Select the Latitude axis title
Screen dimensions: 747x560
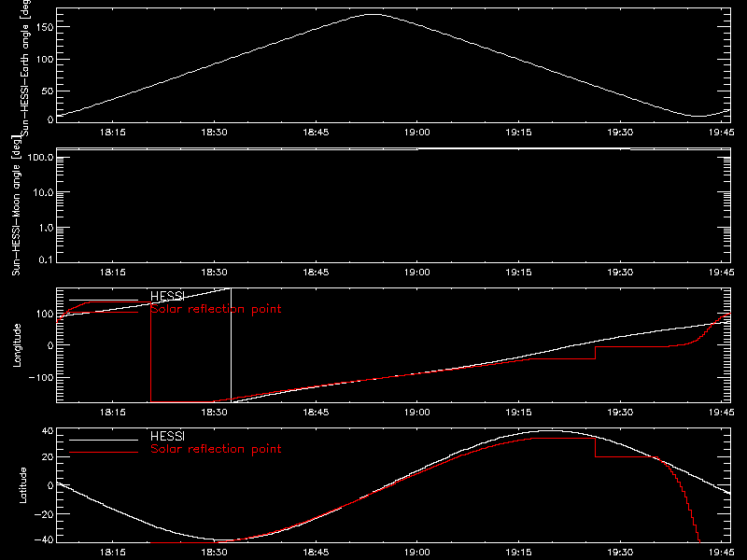[x=22, y=485]
